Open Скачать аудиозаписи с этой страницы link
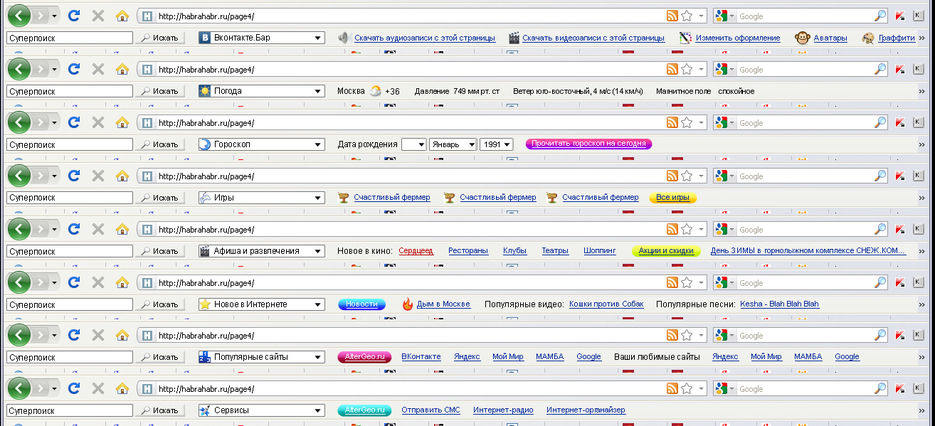The height and width of the screenshot is (426, 935). 425,38
